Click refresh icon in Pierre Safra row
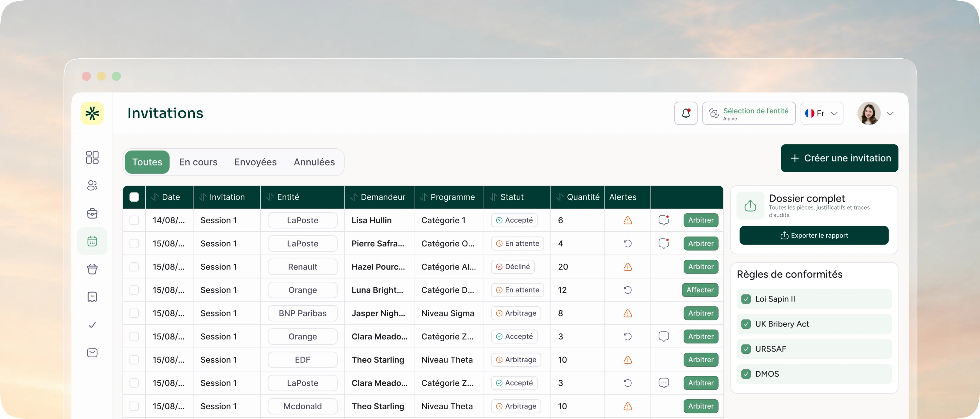This screenshot has width=980, height=419. (627, 243)
